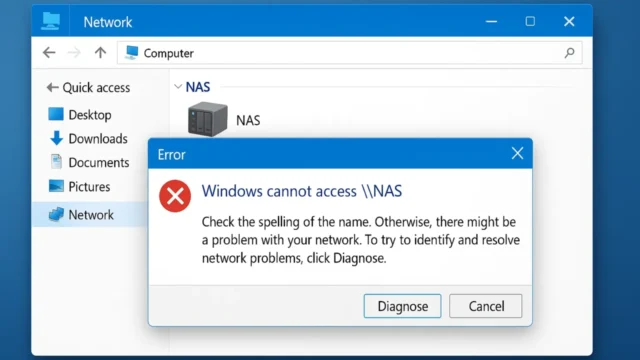Collapse the NAS group chevron

[178, 87]
